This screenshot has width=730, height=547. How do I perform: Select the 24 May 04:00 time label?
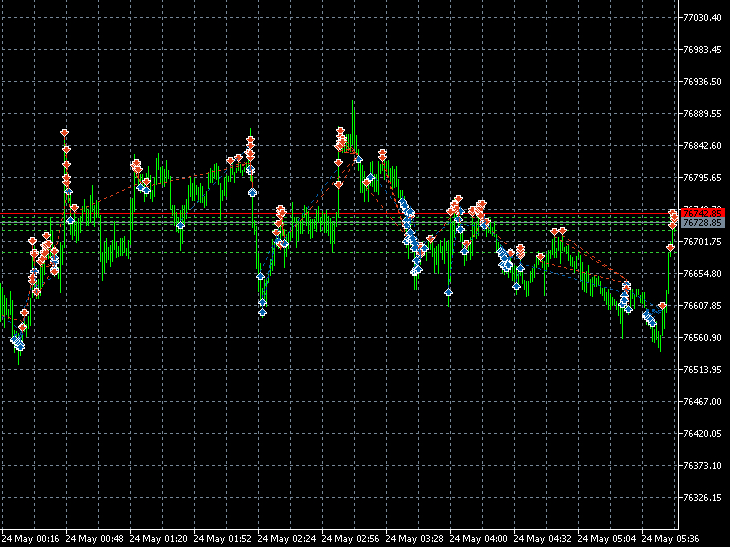pos(479,539)
